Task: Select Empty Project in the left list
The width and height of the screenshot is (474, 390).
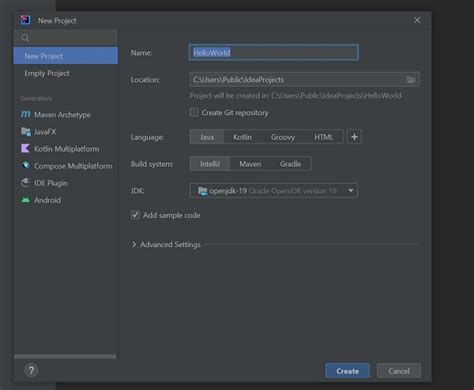Action: (x=66, y=73)
